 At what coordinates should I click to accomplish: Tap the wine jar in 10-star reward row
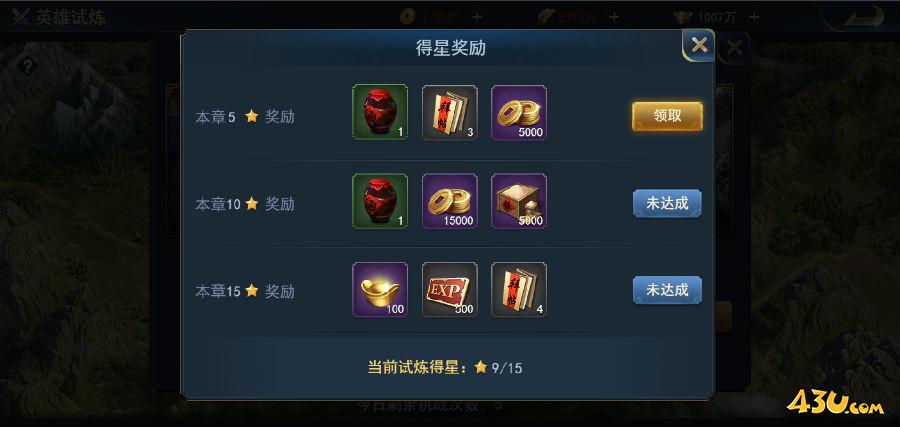coord(380,201)
